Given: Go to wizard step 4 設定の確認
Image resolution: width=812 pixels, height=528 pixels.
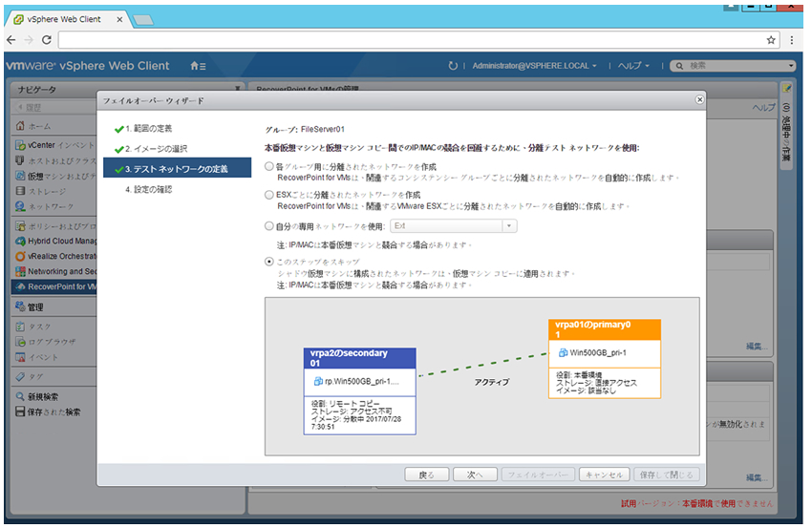Looking at the screenshot, I should (x=149, y=189).
